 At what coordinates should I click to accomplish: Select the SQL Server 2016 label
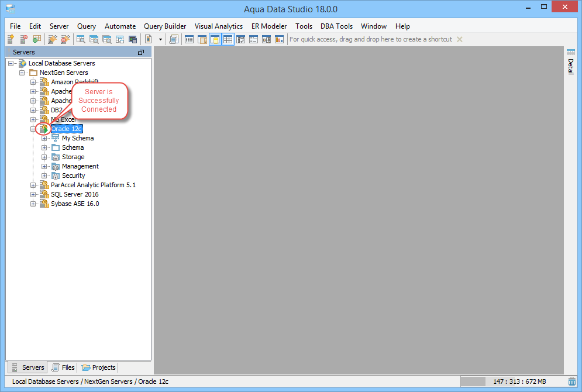click(75, 194)
